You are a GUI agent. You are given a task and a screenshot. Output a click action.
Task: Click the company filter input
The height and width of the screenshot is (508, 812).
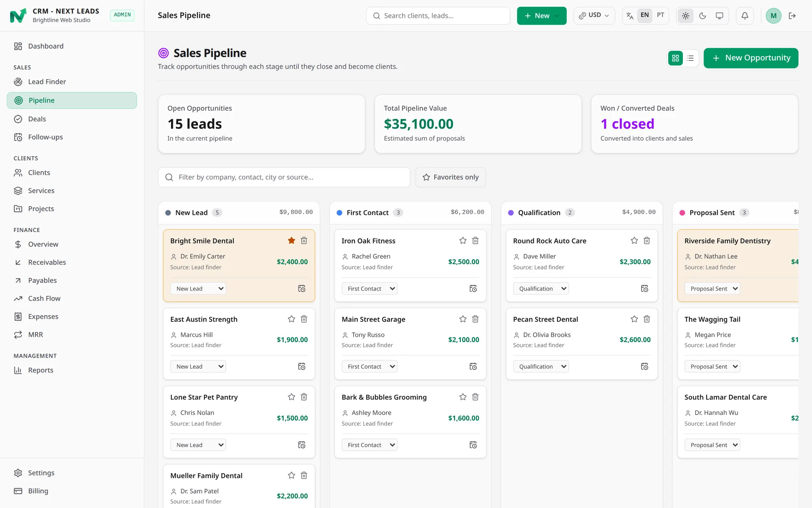(x=284, y=177)
